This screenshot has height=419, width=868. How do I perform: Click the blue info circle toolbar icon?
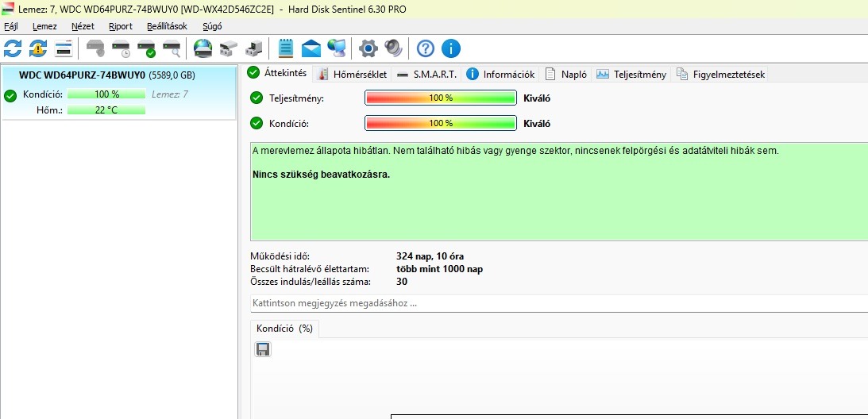(x=450, y=48)
